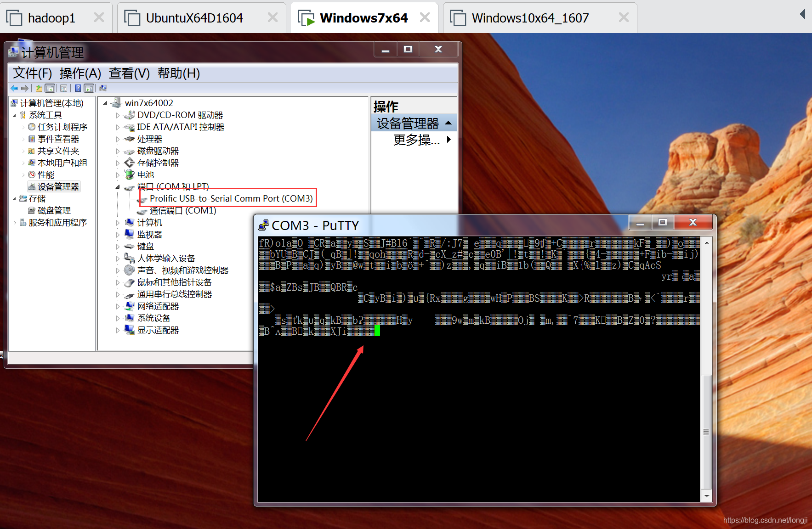The width and height of the screenshot is (812, 529).
Task: Open the 操作(A) menu
Action: [x=80, y=73]
